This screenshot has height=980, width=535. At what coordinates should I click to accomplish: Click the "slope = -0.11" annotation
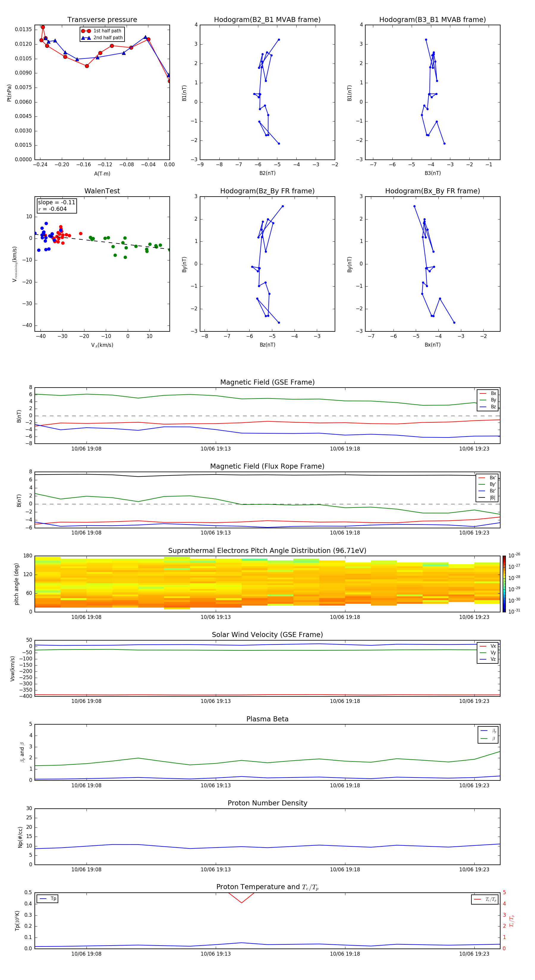tap(56, 203)
